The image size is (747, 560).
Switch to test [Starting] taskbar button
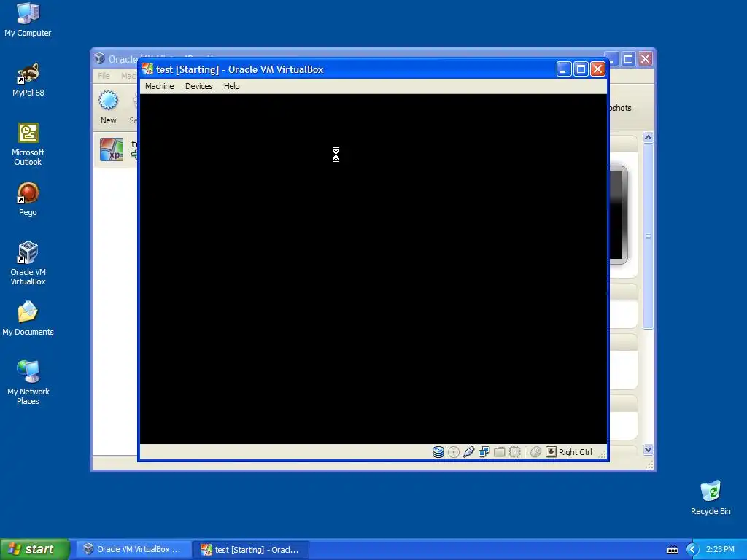click(x=252, y=549)
